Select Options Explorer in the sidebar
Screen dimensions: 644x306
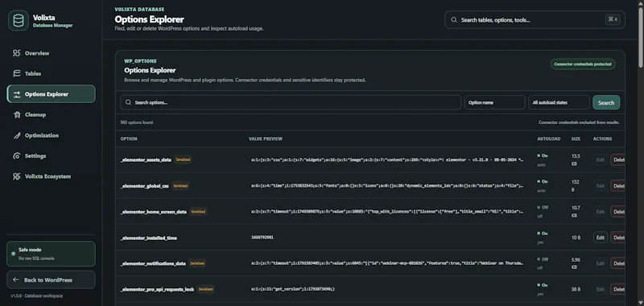coord(51,94)
